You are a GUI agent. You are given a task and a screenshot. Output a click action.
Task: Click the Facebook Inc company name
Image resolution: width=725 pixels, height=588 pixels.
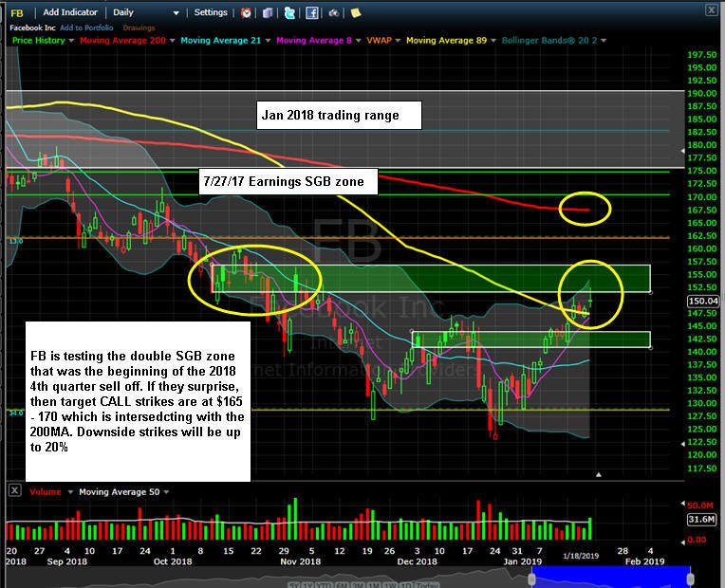(x=32, y=28)
